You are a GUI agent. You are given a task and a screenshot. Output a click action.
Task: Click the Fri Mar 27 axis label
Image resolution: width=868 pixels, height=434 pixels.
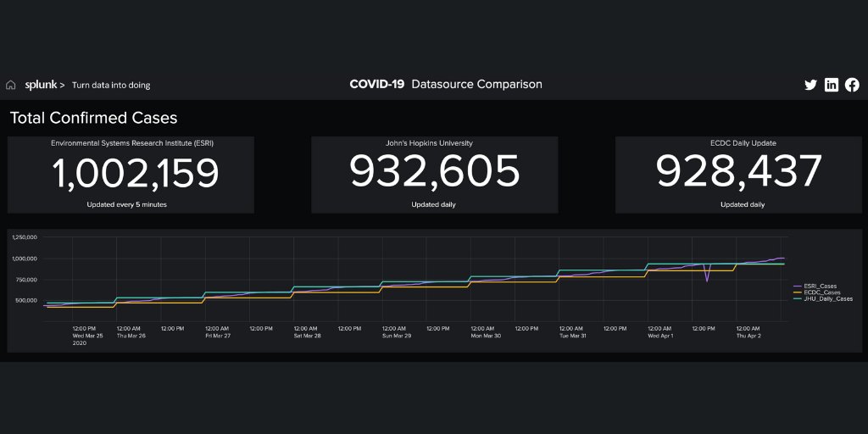tap(218, 336)
